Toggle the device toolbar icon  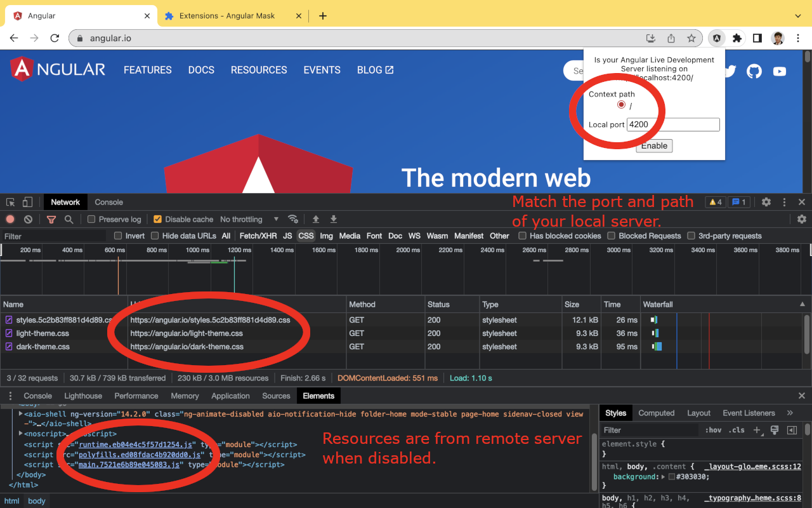pyautogui.click(x=26, y=201)
